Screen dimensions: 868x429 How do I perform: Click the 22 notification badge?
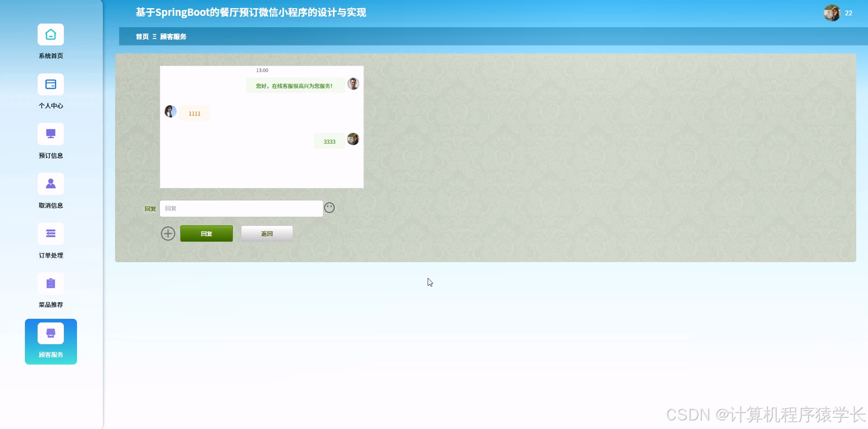click(x=849, y=13)
